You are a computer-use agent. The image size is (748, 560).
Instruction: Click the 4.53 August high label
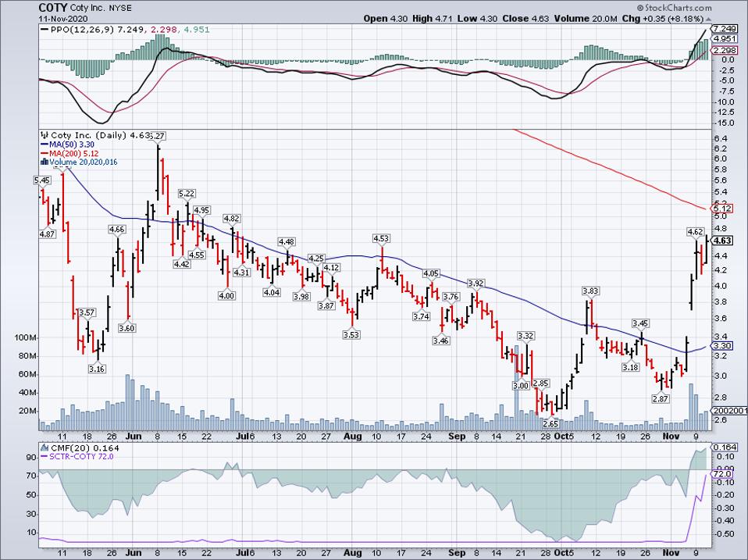point(382,238)
